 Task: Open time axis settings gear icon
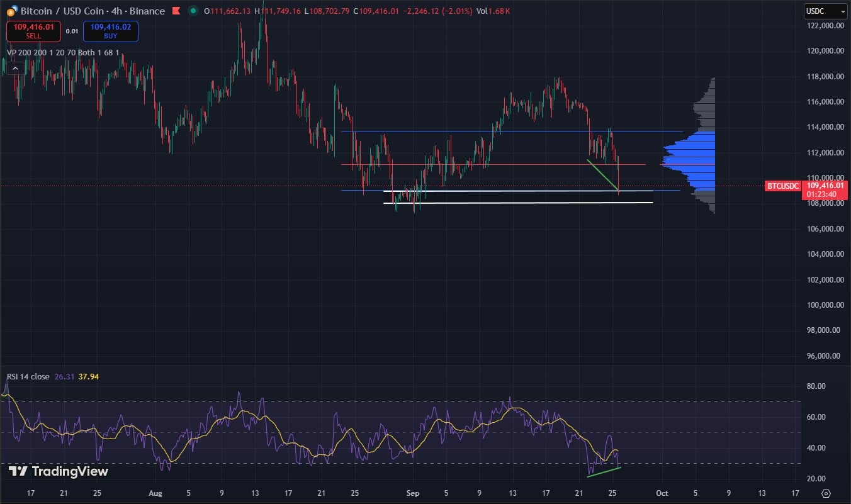coord(826,493)
